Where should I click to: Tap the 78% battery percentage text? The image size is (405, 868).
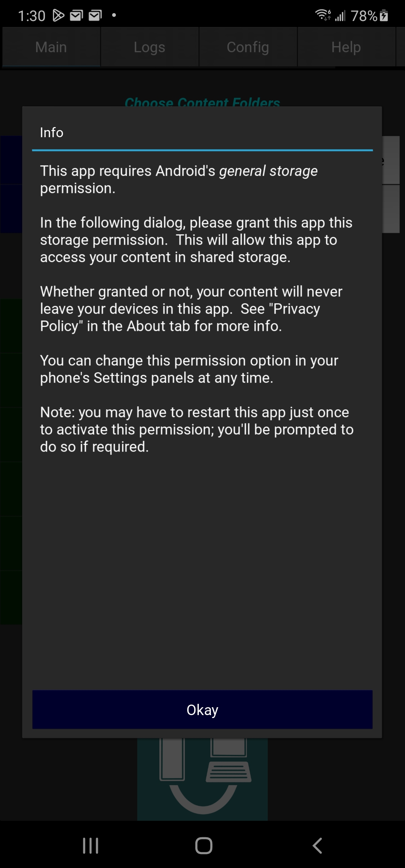click(x=364, y=16)
